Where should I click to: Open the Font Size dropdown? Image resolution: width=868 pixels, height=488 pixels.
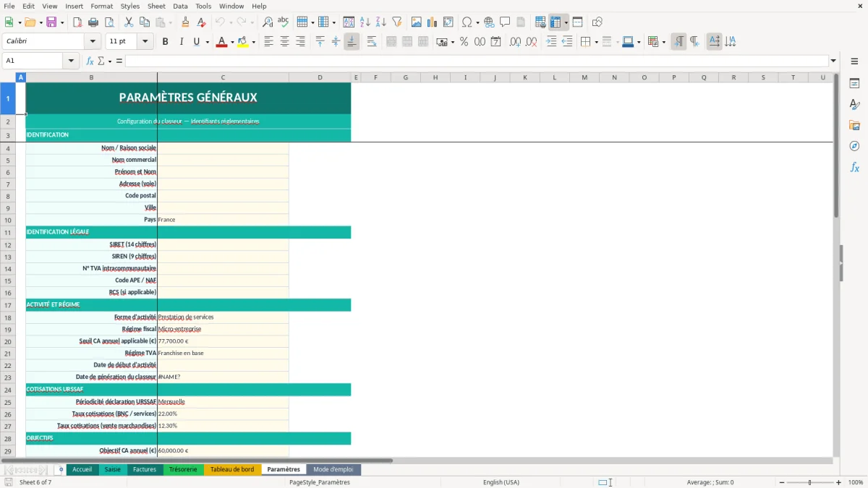click(145, 42)
